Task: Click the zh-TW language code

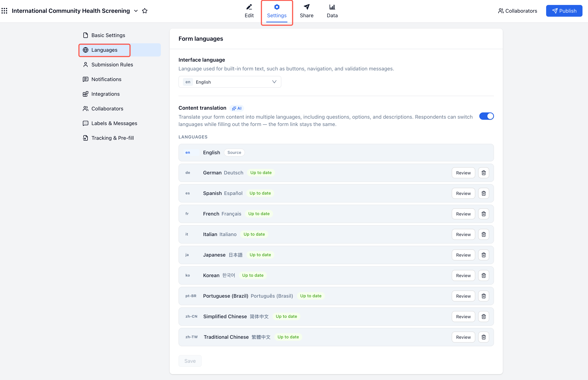Action: [x=192, y=337]
